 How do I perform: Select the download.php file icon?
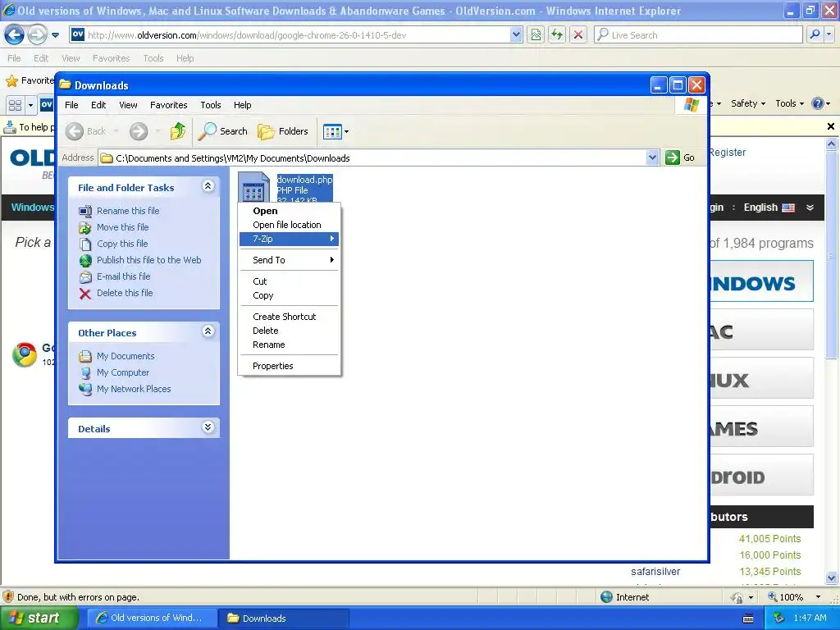253,187
